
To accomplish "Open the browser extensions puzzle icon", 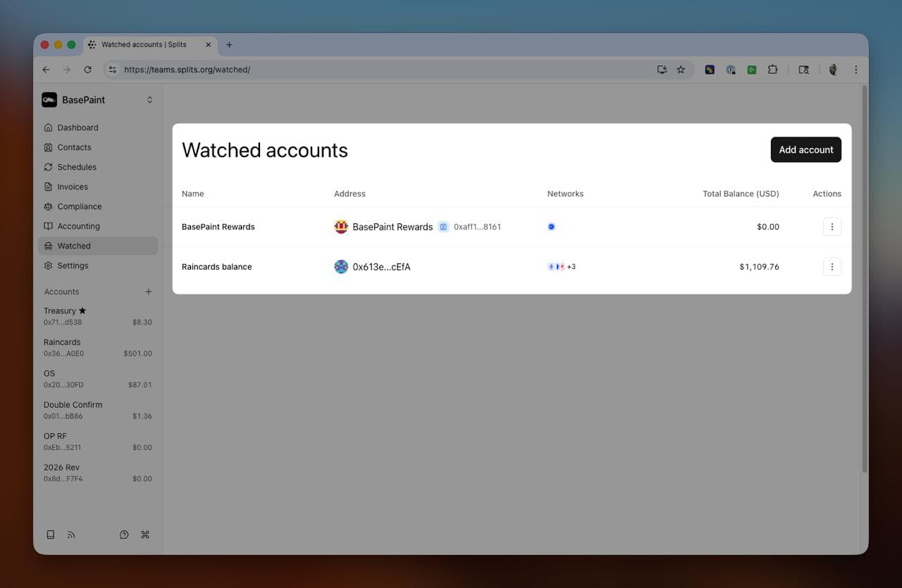I will (773, 70).
